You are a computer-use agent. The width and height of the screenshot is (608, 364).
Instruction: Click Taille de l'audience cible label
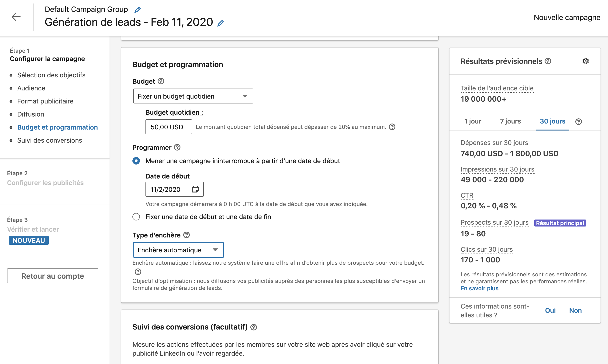497,88
